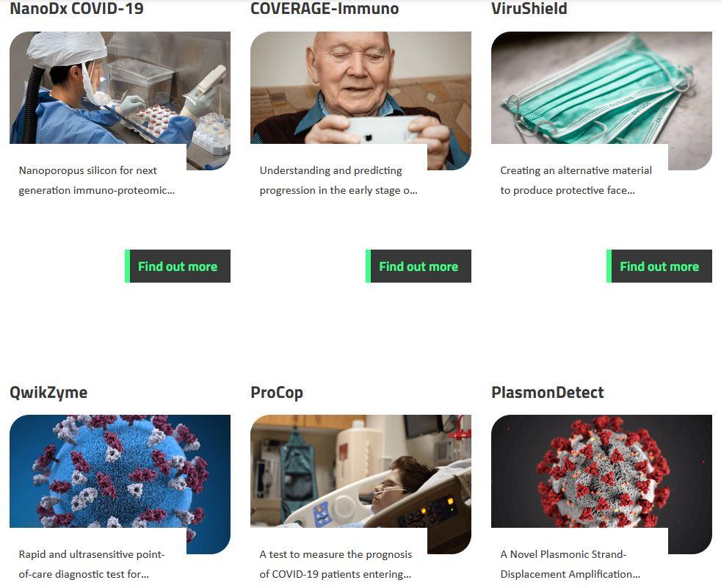Click the Novel Plasmonic Strand-Displacement description

[570, 564]
